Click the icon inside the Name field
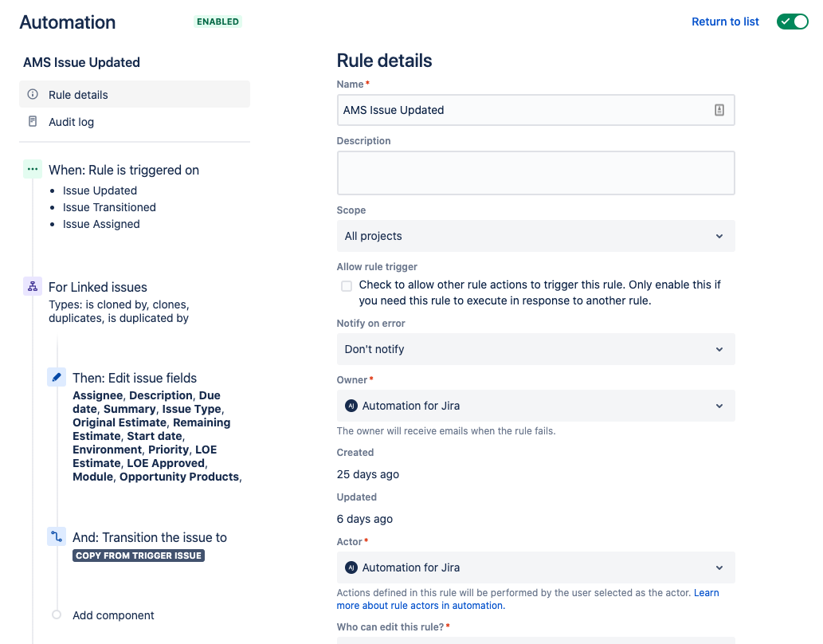This screenshot has width=823, height=644. tap(719, 110)
